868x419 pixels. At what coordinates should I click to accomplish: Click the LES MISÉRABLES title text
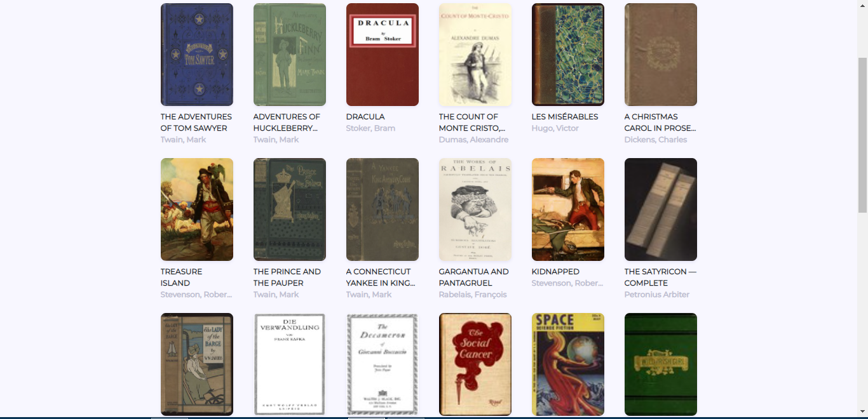565,117
